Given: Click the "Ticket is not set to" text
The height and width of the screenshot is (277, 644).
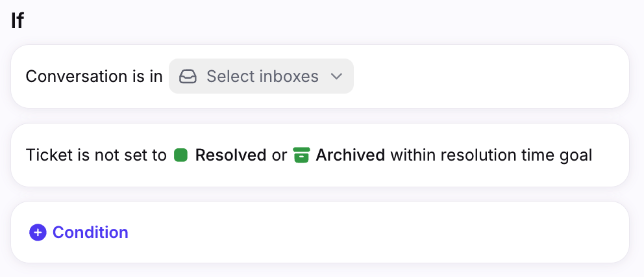Looking at the screenshot, I should pos(96,155).
